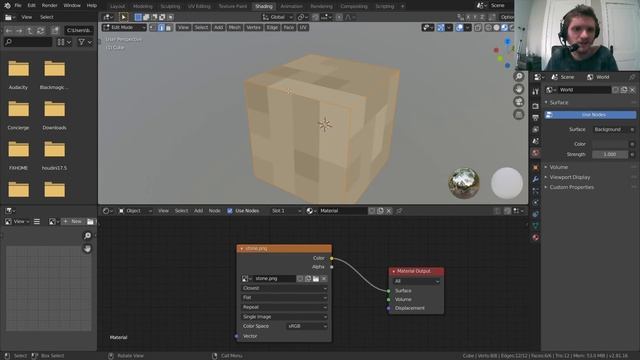Click the Use Nodes button in World panel
This screenshot has width=640, height=360.
click(590, 115)
